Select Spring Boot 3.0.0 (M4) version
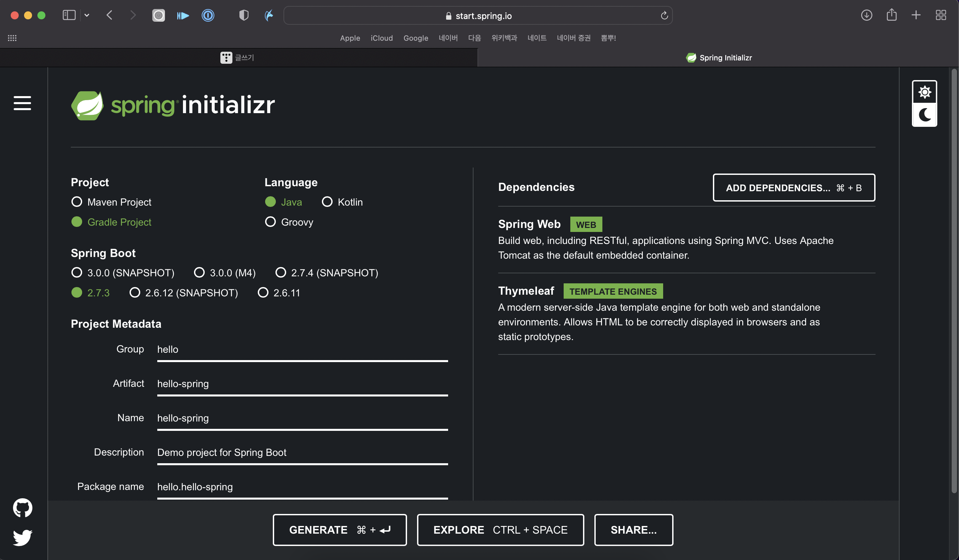 [x=199, y=272]
